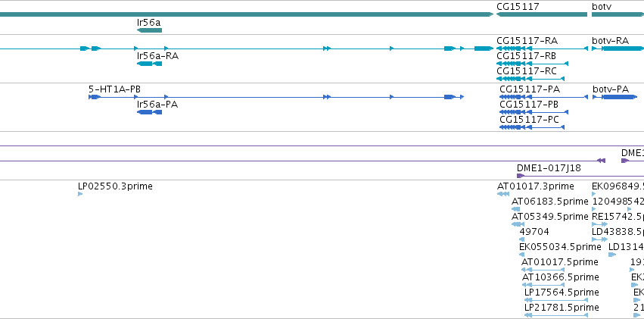644x319 pixels.
Task: Click the Ir56a gene label
Action: pyautogui.click(x=148, y=22)
